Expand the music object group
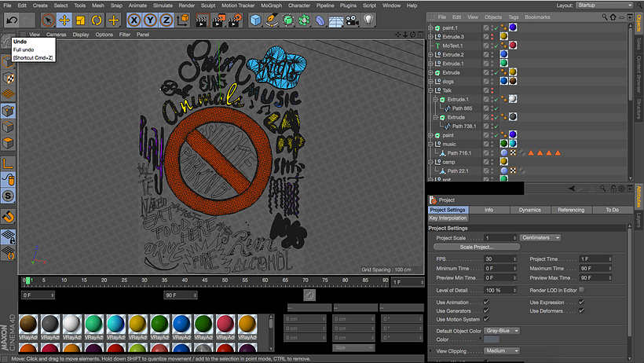644x363 pixels. 430,144
